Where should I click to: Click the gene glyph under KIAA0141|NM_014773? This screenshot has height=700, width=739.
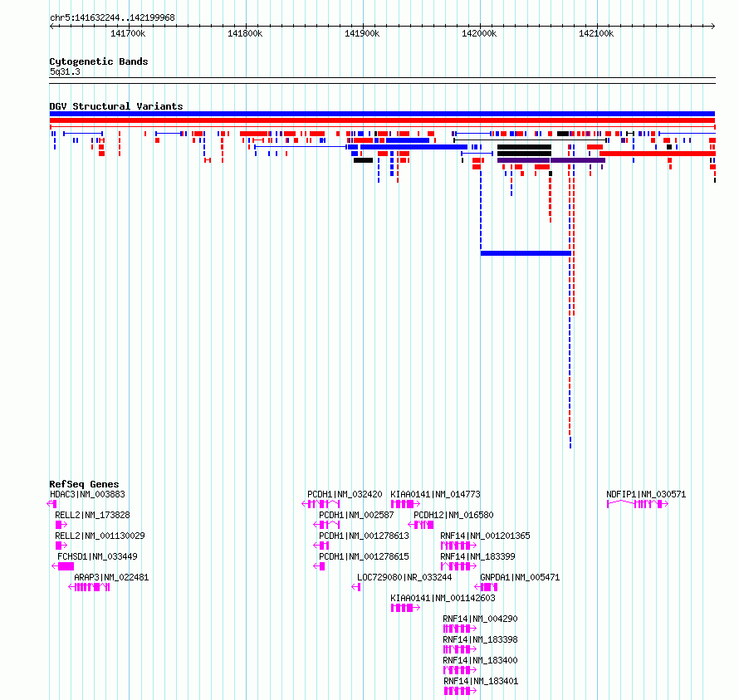405,504
